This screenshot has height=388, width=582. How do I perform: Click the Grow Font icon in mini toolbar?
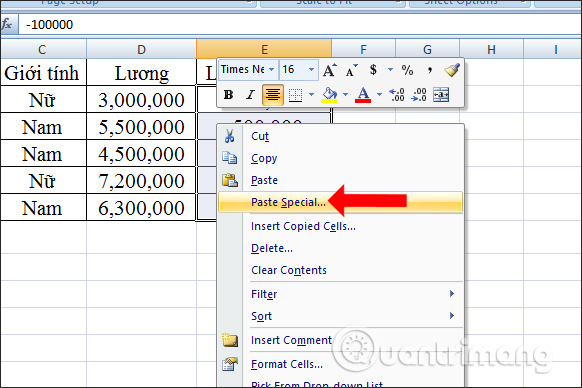pyautogui.click(x=330, y=70)
